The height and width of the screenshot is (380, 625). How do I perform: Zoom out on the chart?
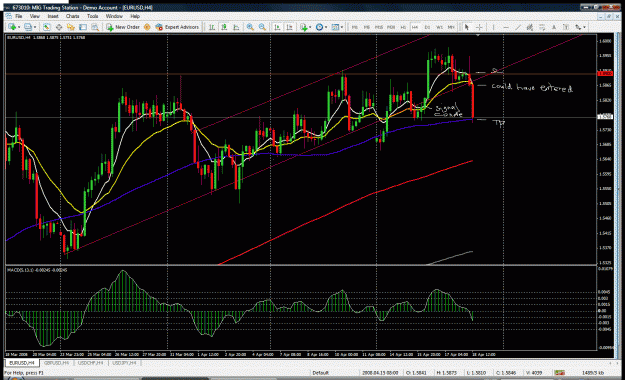(x=263, y=27)
